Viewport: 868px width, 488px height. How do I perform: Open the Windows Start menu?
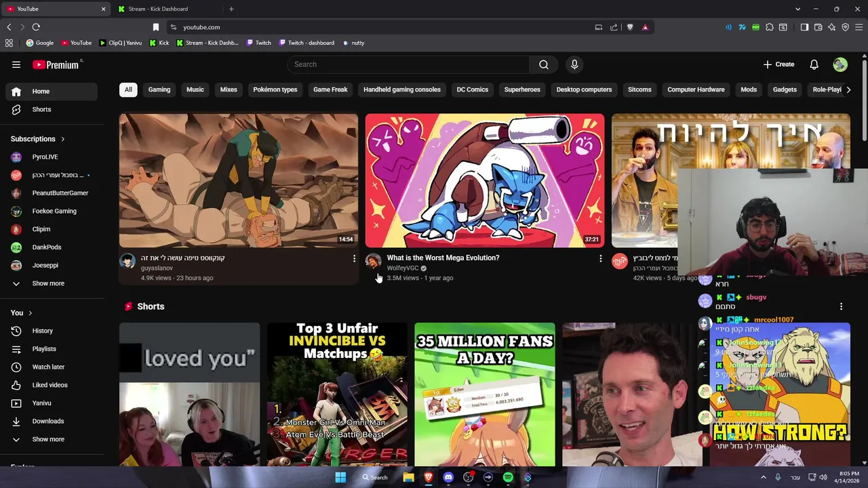340,477
